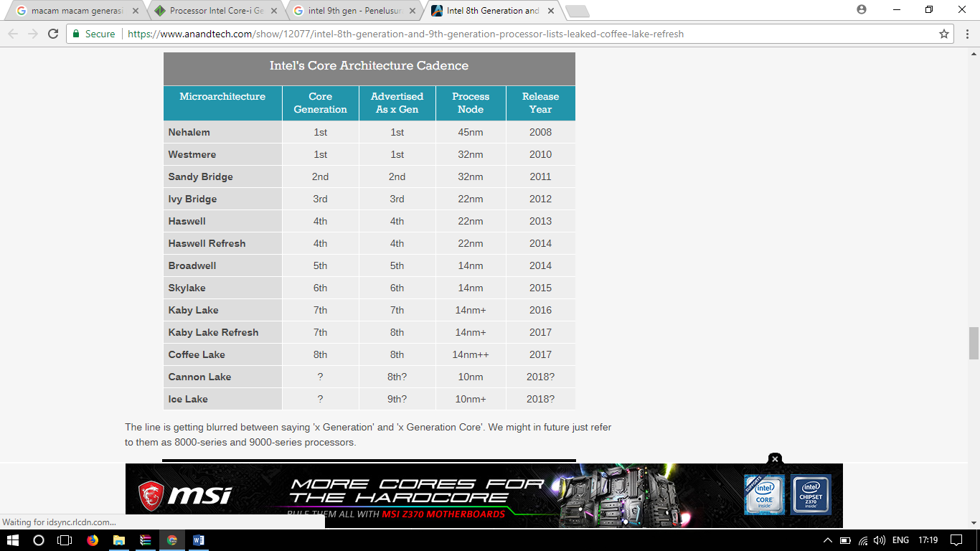This screenshot has height=551, width=980.
Task: Click the 'Ivy Bridge' row label
Action: click(x=192, y=199)
